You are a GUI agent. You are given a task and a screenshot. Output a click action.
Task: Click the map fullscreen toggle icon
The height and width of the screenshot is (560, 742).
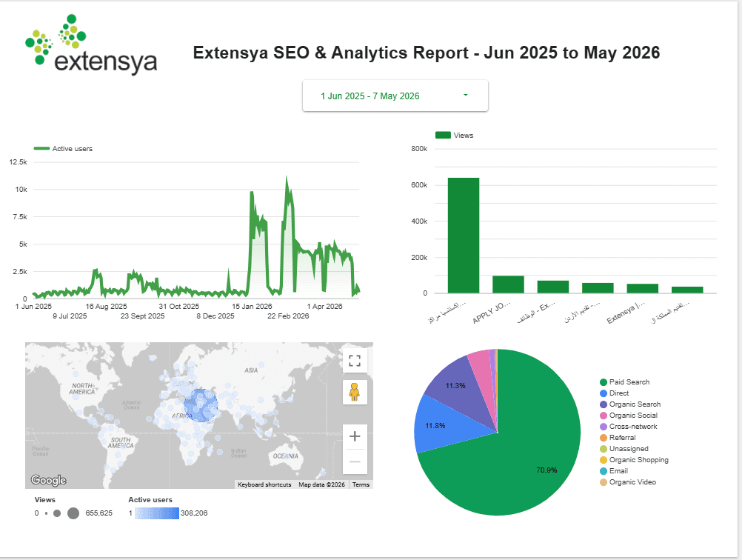coord(355,361)
